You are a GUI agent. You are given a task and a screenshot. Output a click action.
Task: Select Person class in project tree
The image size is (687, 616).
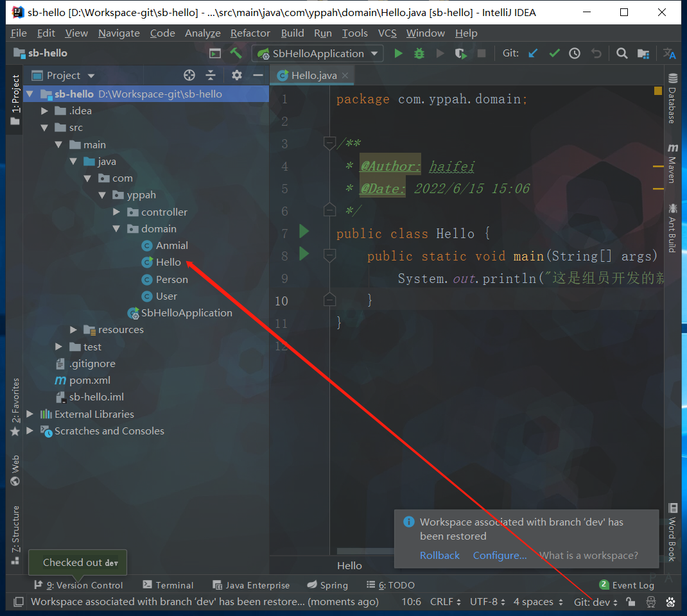(171, 279)
